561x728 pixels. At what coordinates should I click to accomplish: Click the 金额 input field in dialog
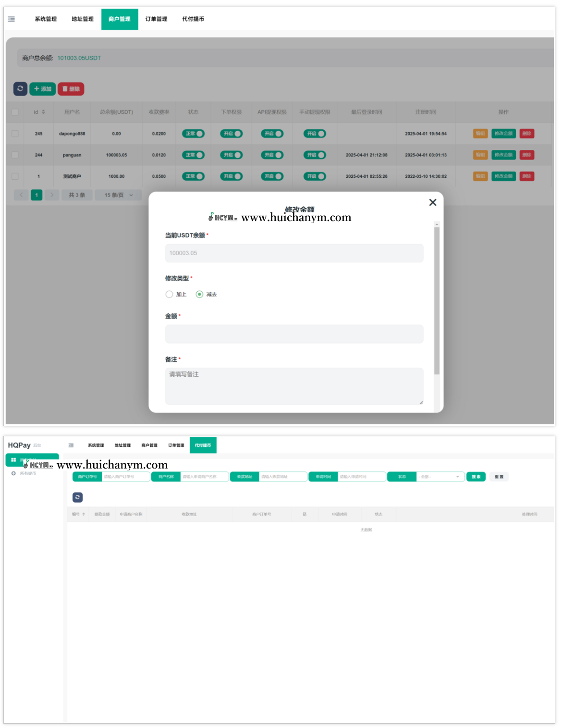(x=294, y=334)
